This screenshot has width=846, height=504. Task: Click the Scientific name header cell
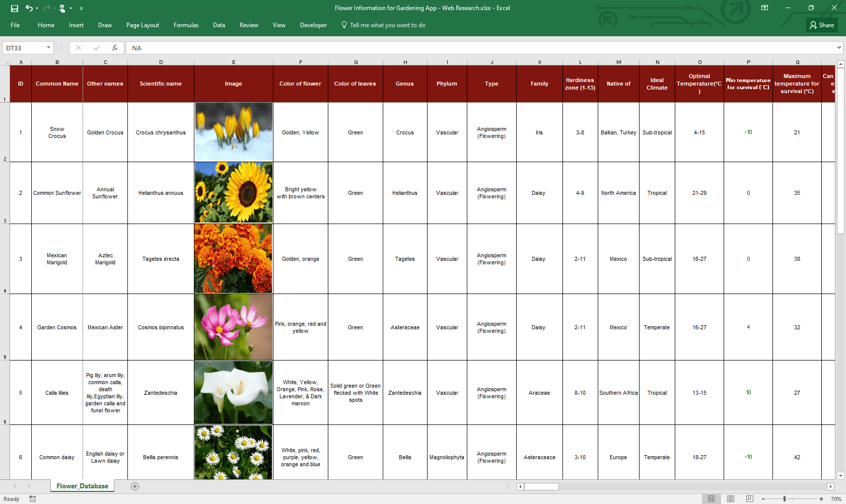click(x=161, y=84)
